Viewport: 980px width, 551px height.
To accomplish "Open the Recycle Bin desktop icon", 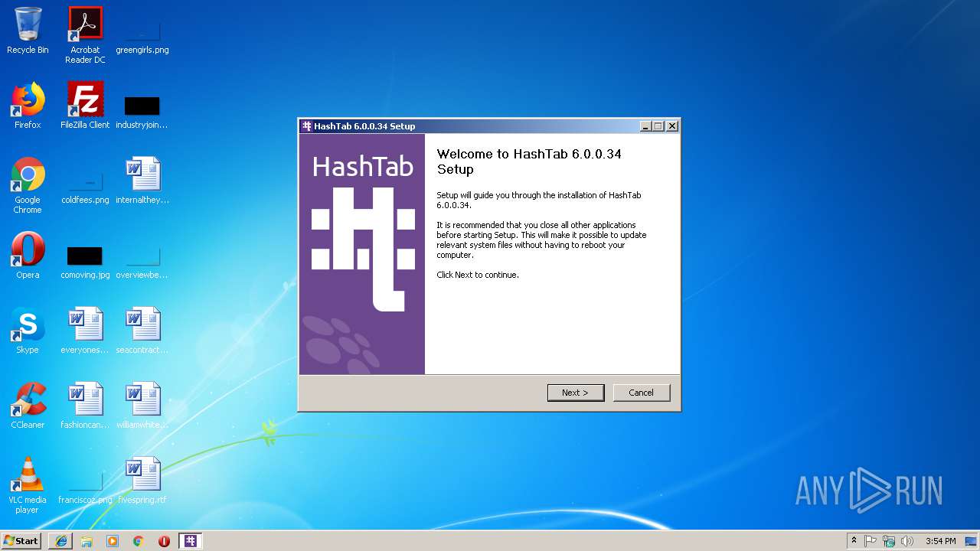I will 28,31.
